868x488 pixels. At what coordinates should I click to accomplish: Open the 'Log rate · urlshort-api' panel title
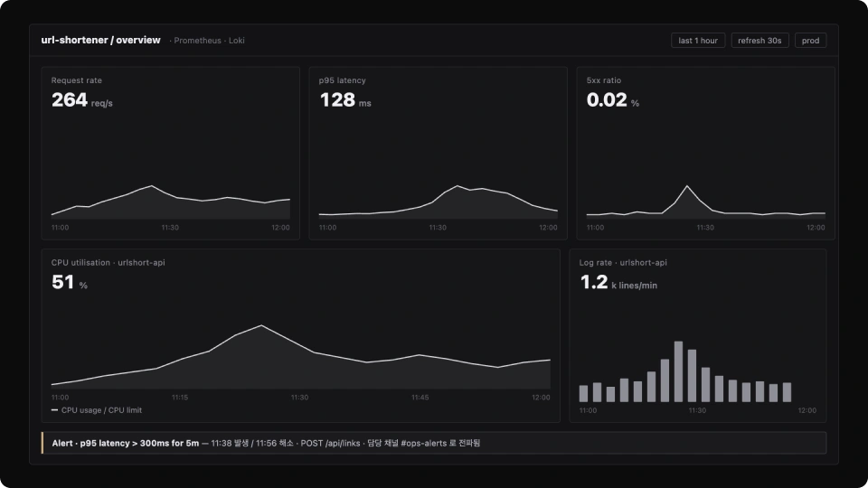click(x=623, y=262)
